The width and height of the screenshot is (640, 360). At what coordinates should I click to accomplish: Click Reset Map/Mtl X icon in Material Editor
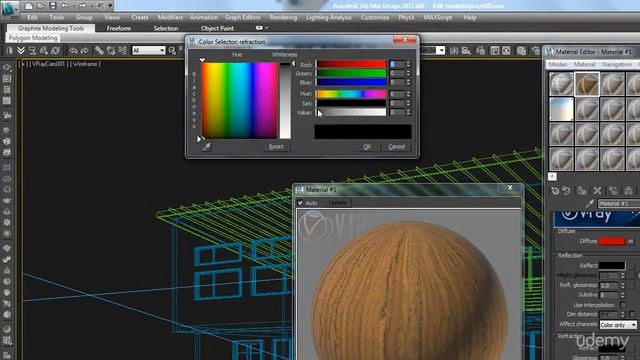(598, 191)
